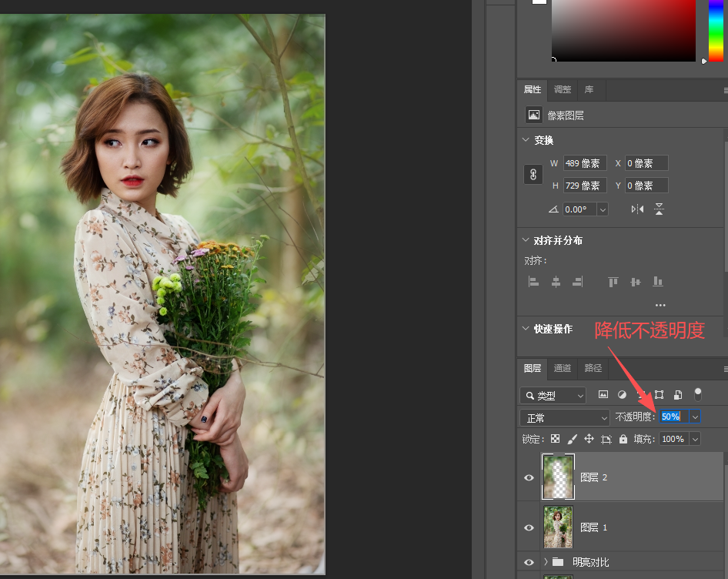This screenshot has height=579, width=728.
Task: Align left edges of layers
Action: click(x=533, y=282)
